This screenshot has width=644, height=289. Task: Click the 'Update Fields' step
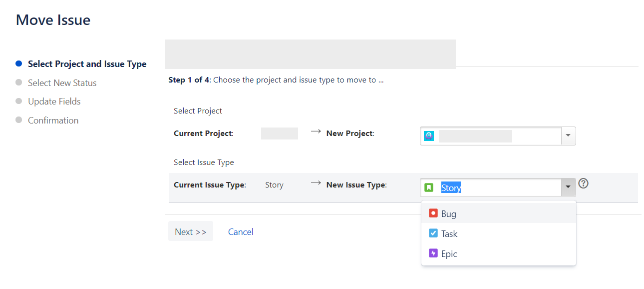tap(54, 101)
